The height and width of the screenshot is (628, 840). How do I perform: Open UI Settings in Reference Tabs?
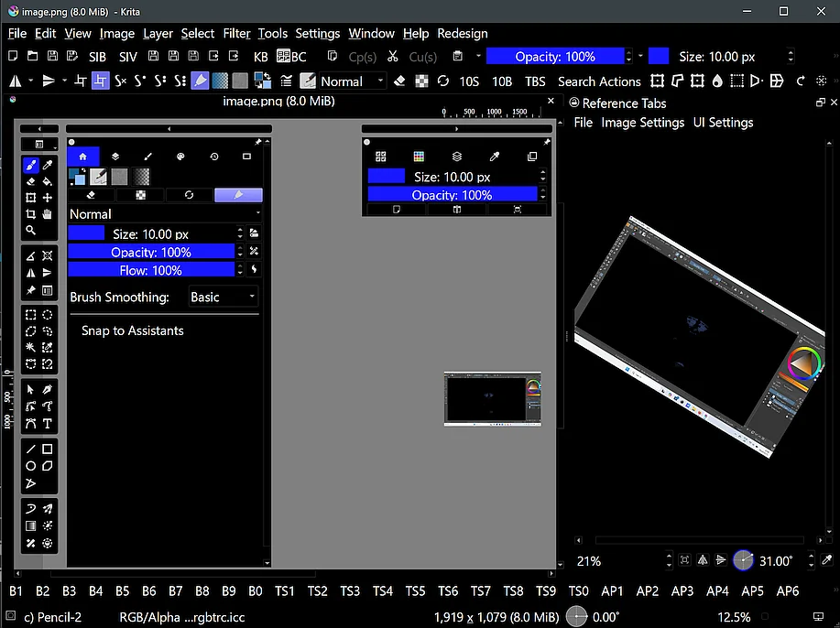click(723, 123)
